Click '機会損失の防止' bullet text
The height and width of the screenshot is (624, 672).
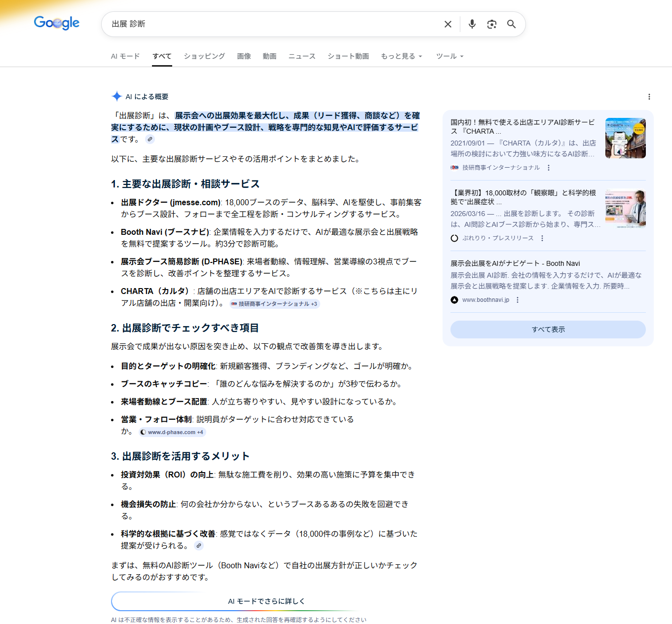[x=149, y=504]
